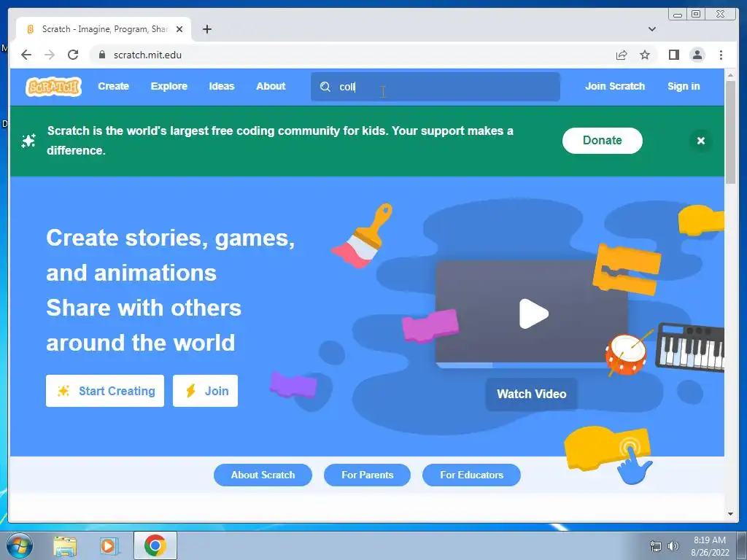The height and width of the screenshot is (560, 747).
Task: Click the Chrome forward arrow
Action: coord(50,55)
